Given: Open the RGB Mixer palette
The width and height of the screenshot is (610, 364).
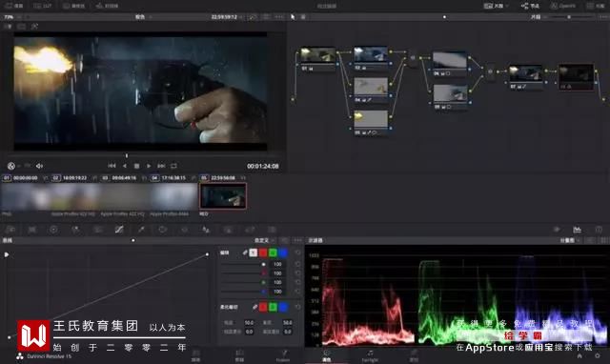Looking at the screenshot, I should tap(75, 230).
